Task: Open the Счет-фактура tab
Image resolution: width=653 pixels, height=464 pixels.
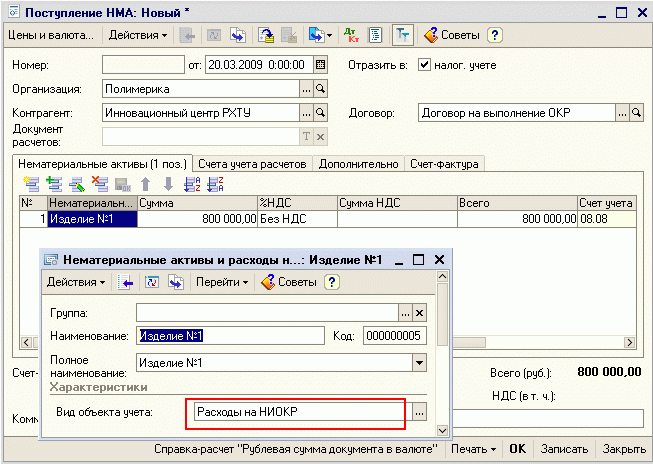Action: [x=443, y=164]
